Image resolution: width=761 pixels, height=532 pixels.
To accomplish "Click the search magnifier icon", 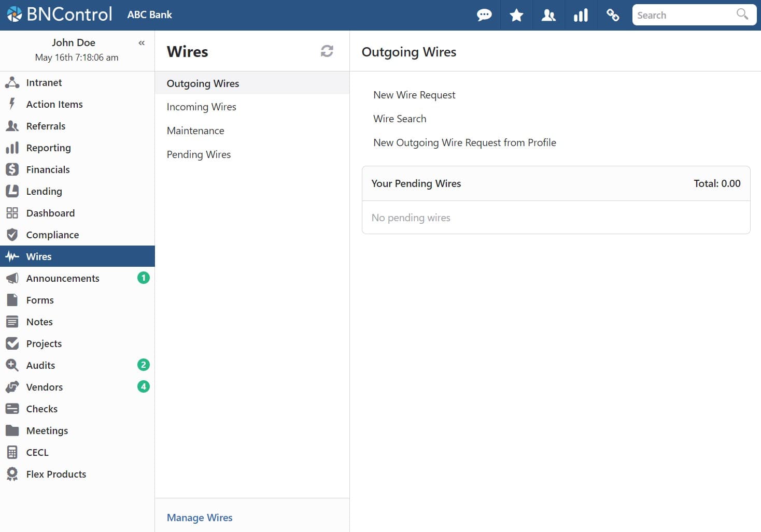I will [x=742, y=14].
